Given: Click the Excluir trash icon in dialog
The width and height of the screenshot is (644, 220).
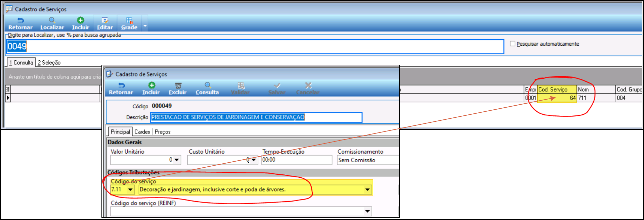Looking at the screenshot, I should [x=178, y=86].
